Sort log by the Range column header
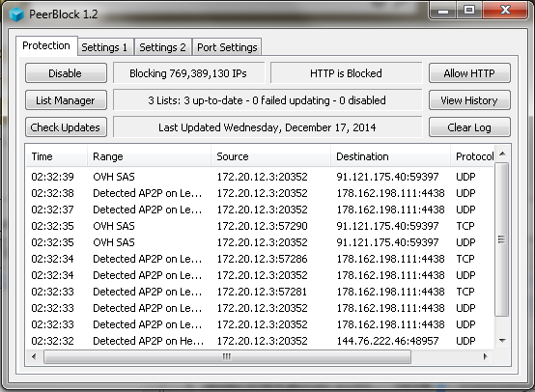The width and height of the screenshot is (535, 392). coord(149,156)
